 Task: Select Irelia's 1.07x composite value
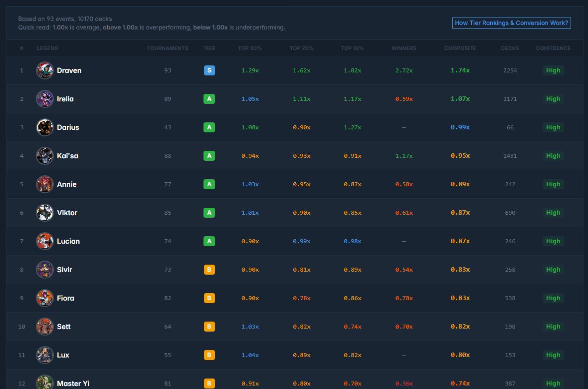coord(460,99)
